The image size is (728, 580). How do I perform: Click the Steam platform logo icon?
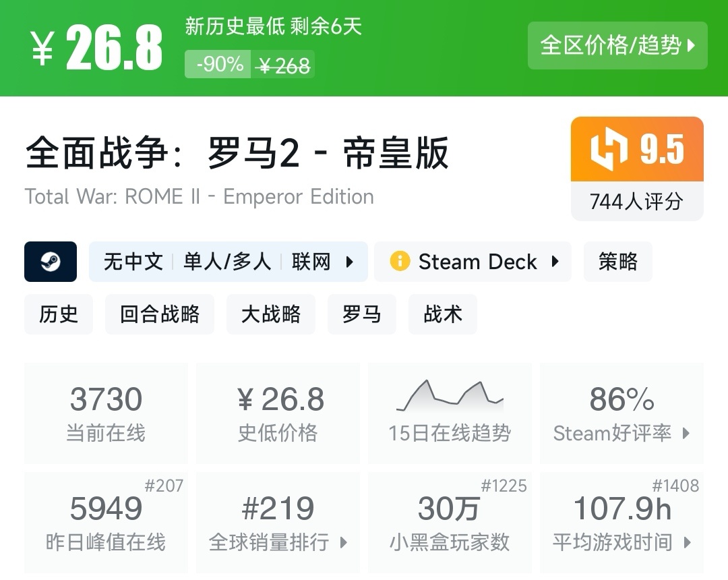(51, 262)
